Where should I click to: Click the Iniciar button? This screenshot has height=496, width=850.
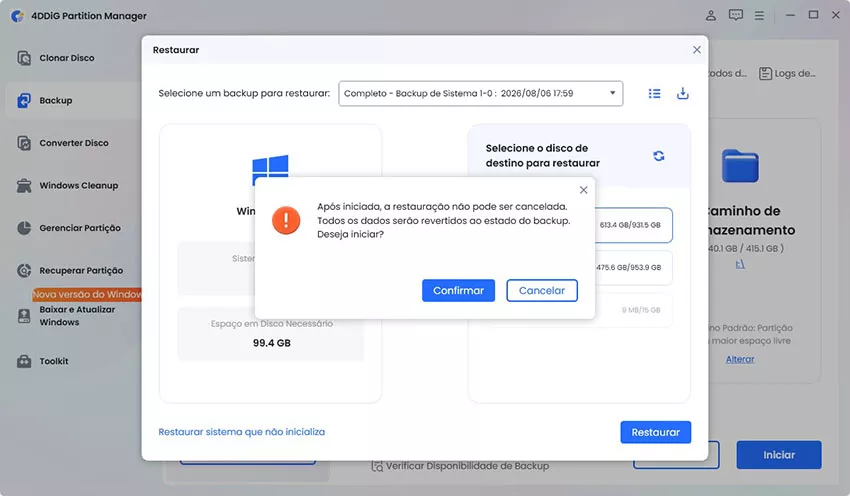[779, 455]
